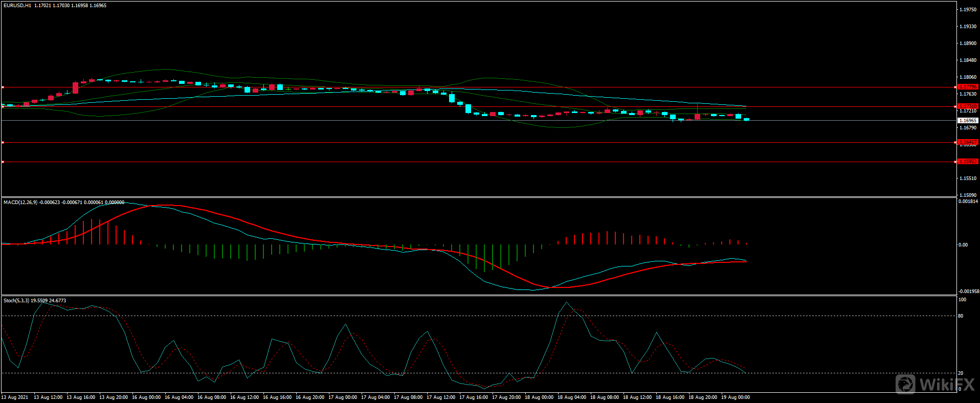Screen dimensions: 980x403
Task: Select the 1.15933 red price tag
Action: pos(967,162)
